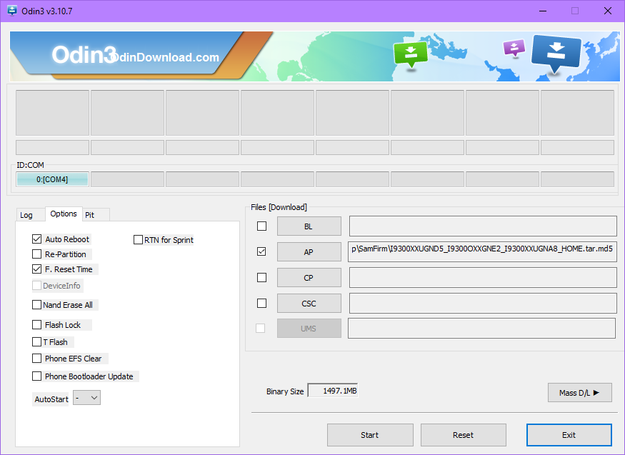Viewport: 625px width, 455px height.
Task: Click the green download icon in banner
Action: [x=410, y=55]
